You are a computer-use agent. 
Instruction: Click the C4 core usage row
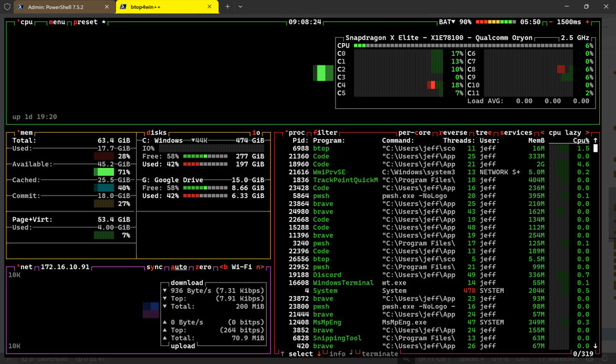(x=400, y=85)
